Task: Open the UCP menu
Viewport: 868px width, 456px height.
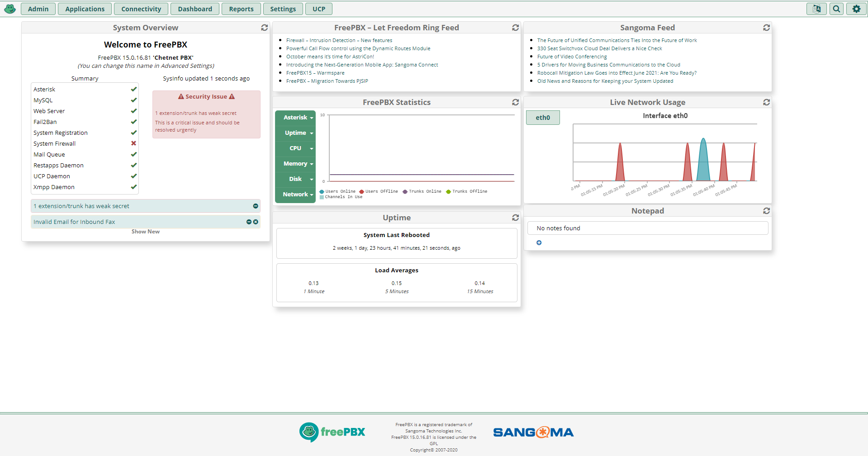Action: 319,9
